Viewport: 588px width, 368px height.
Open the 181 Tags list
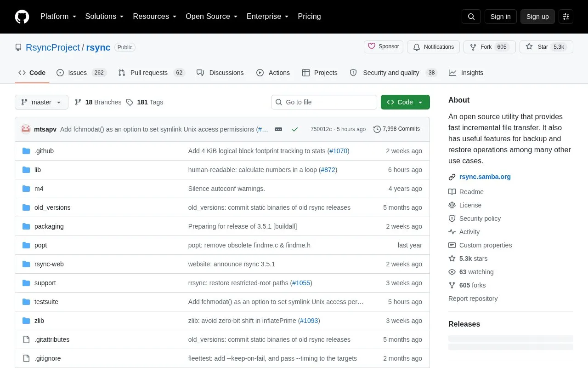[145, 102]
